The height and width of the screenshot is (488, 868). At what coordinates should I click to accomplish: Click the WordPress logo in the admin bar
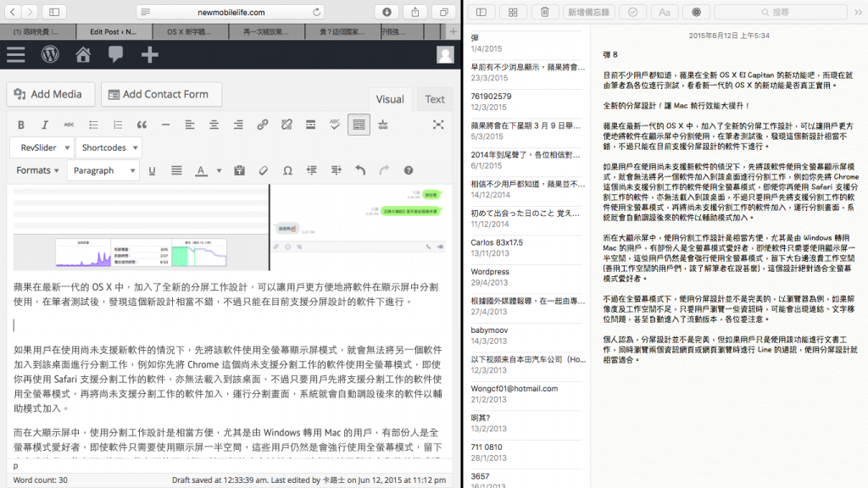click(x=50, y=54)
